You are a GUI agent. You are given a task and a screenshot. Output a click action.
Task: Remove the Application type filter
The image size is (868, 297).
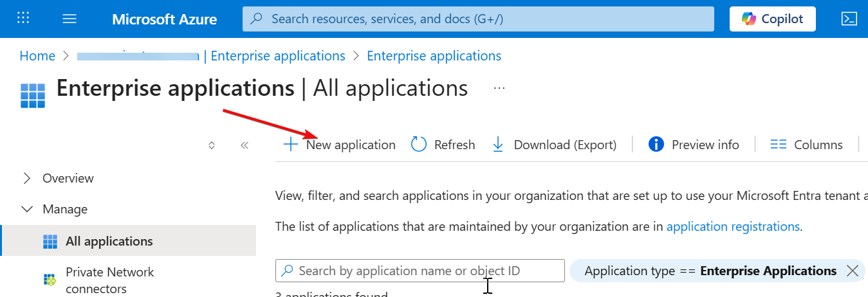(853, 271)
